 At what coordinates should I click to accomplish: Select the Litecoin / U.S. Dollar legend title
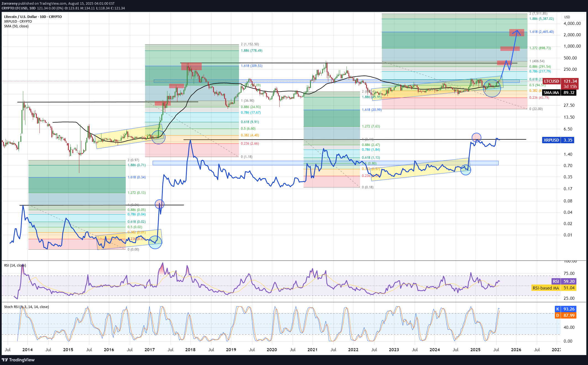pyautogui.click(x=33, y=17)
